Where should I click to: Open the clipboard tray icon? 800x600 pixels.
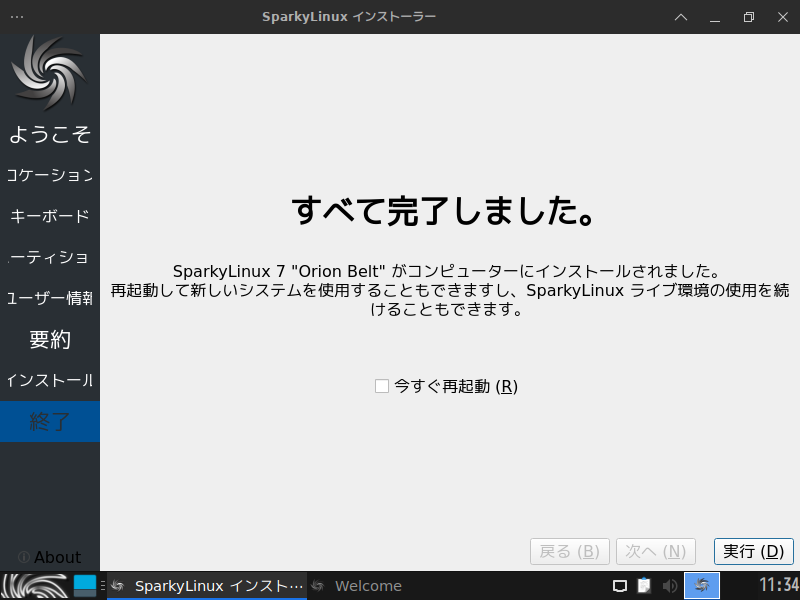[x=644, y=586]
